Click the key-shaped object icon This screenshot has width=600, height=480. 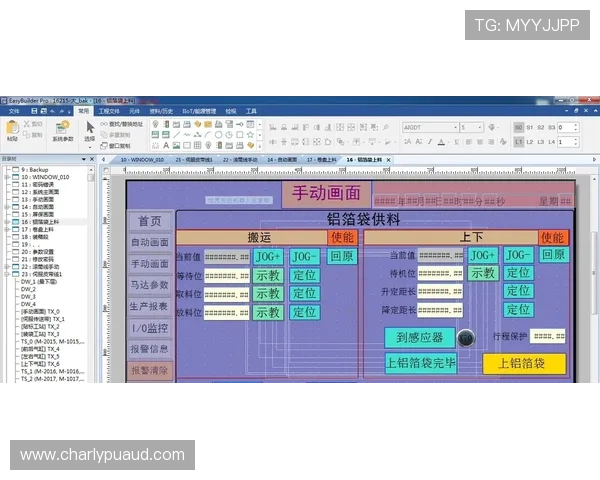[x=240, y=124]
